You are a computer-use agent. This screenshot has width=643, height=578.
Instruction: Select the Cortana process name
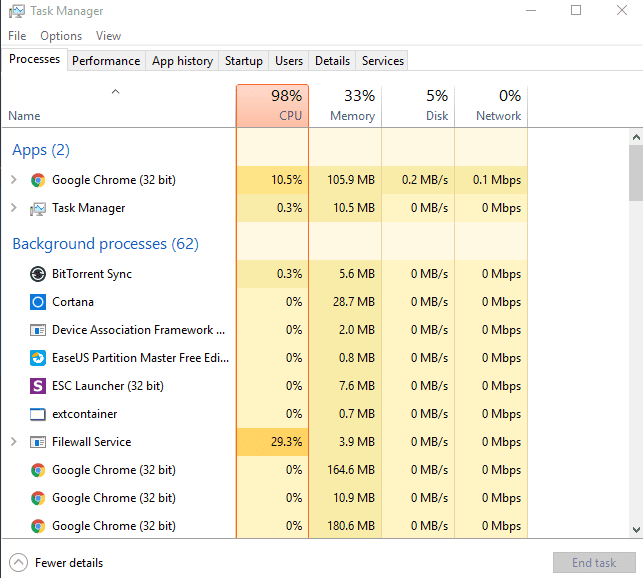(73, 302)
